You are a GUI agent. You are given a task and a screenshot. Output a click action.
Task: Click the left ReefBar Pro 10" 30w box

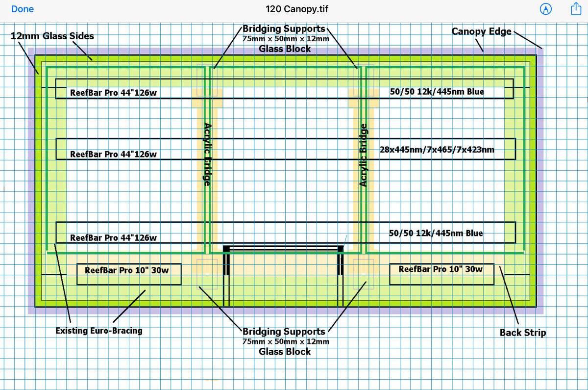tap(129, 274)
